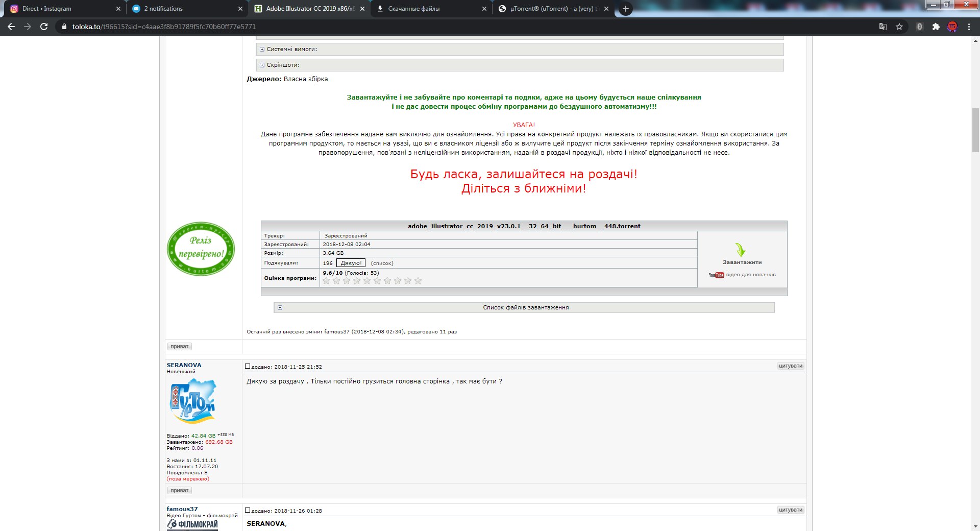980x531 pixels.
Task: Click the browser forward arrow
Action: (28, 27)
